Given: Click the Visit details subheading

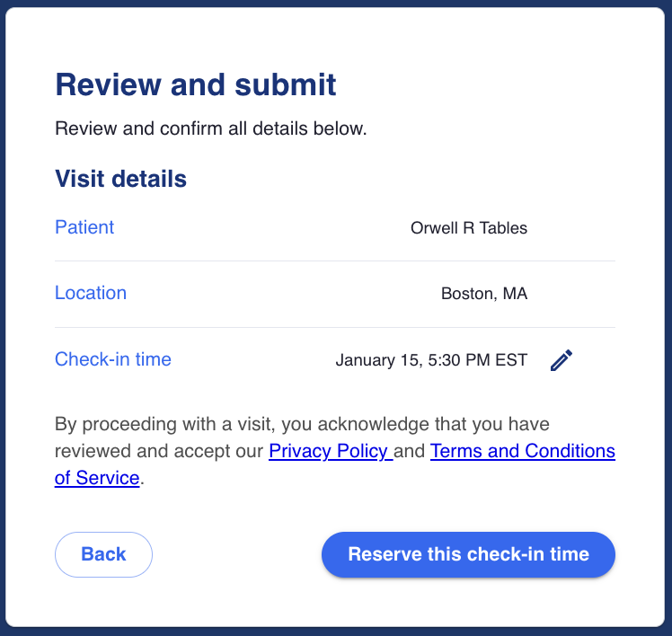Looking at the screenshot, I should [x=121, y=179].
